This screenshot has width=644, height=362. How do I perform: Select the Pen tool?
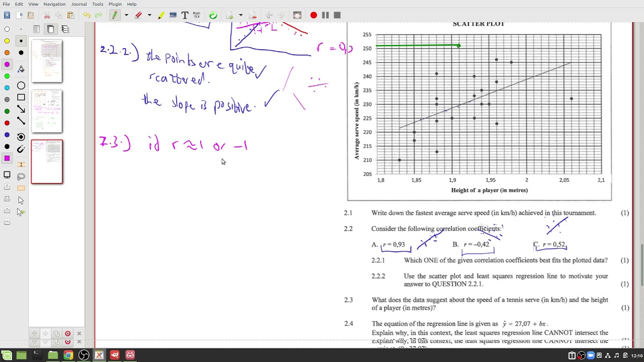tap(115, 15)
